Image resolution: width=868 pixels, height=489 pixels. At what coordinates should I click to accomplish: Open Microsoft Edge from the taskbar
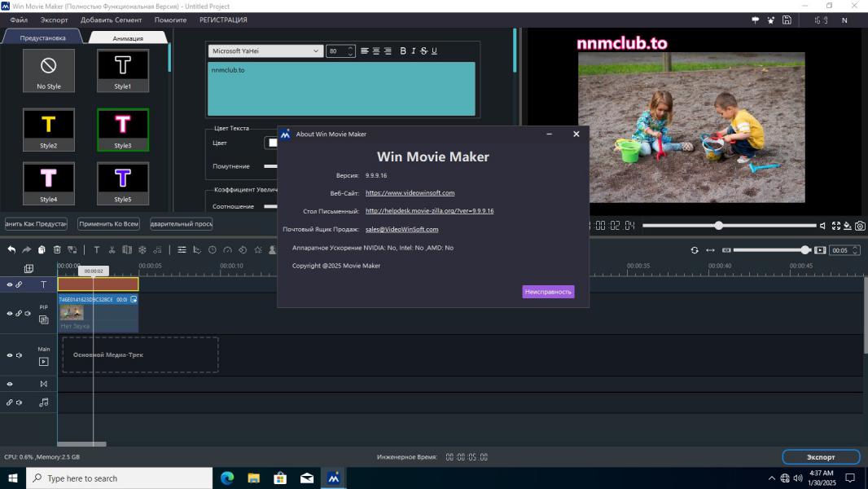(227, 478)
